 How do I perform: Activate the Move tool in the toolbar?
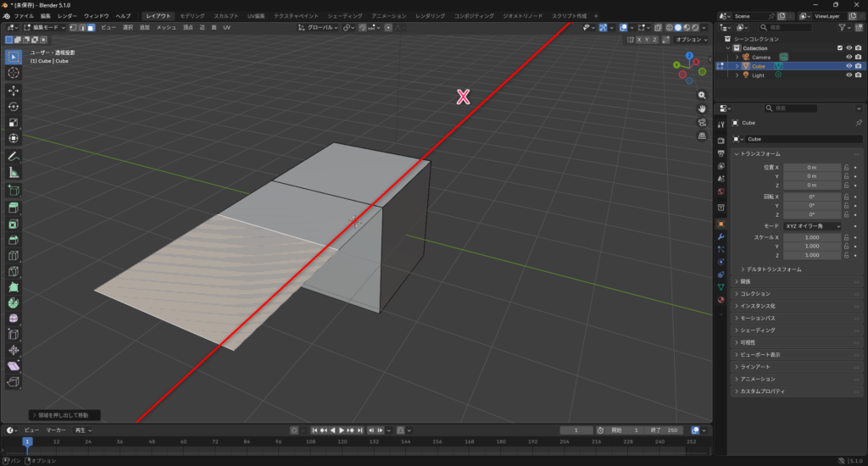[14, 90]
